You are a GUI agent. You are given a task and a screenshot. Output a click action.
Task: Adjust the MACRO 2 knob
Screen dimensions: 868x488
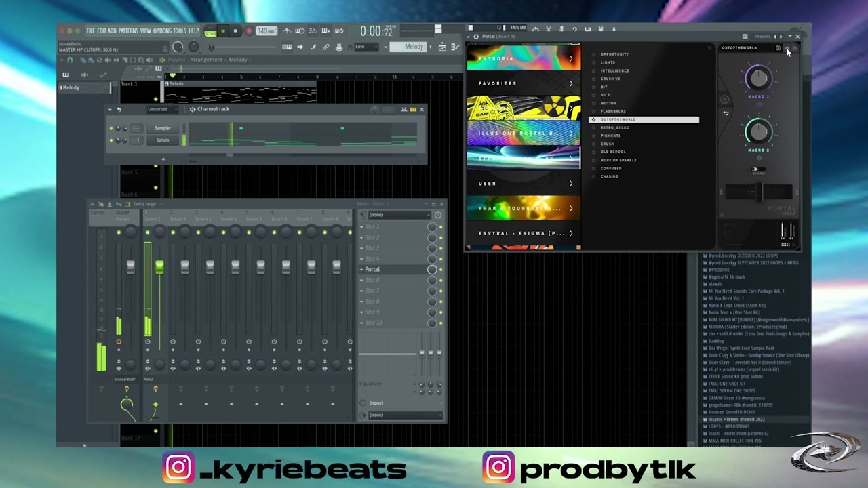click(x=759, y=131)
